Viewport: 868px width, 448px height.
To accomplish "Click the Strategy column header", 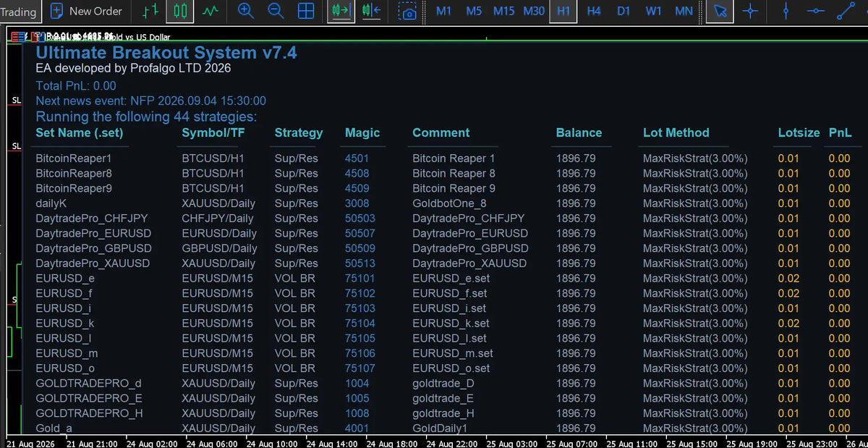I will pos(299,132).
